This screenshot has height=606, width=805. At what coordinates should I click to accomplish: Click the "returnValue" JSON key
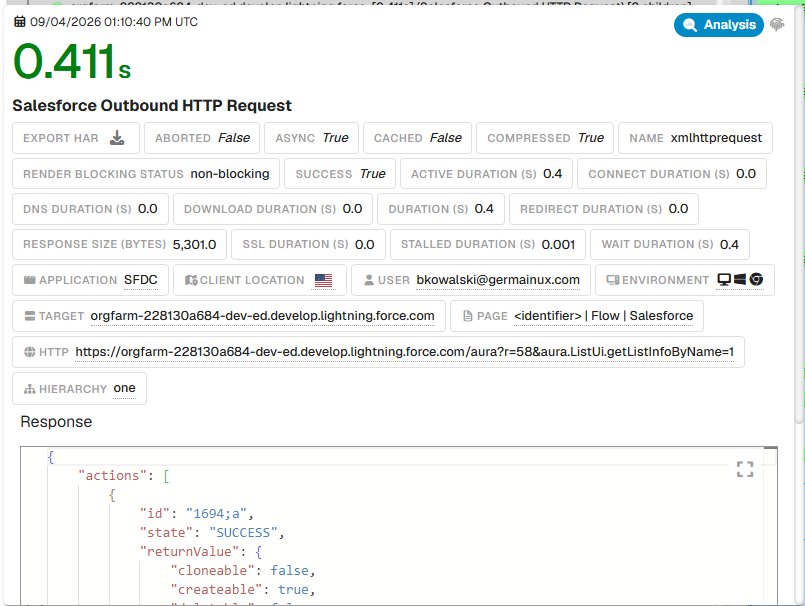coord(190,552)
